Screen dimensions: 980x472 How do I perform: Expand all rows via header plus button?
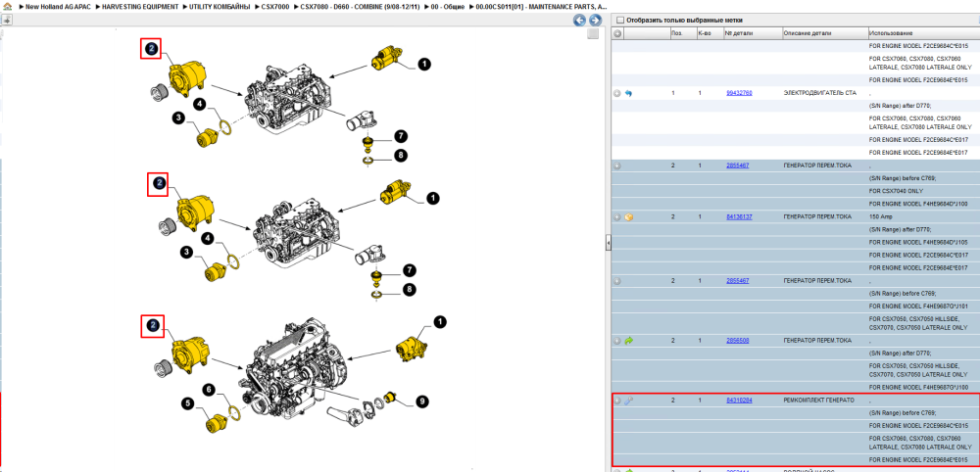pyautogui.click(x=617, y=33)
